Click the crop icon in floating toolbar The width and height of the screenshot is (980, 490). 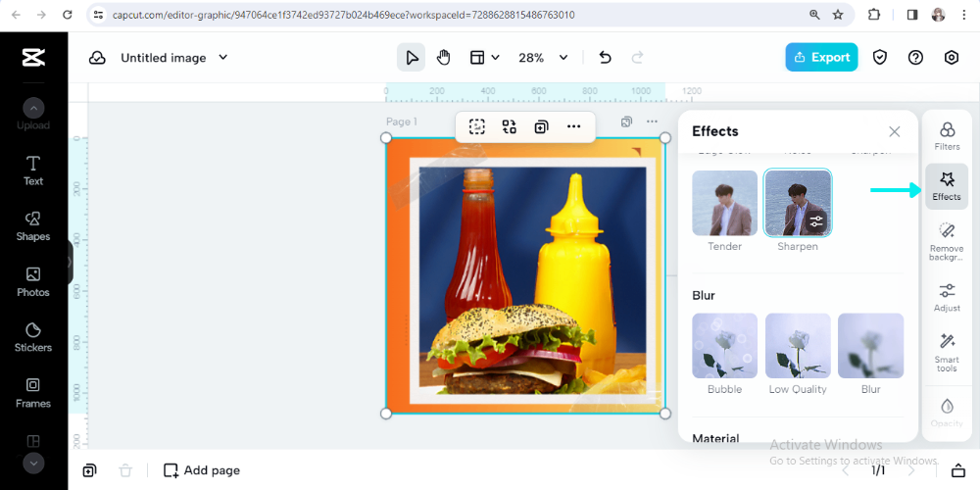pos(477,126)
